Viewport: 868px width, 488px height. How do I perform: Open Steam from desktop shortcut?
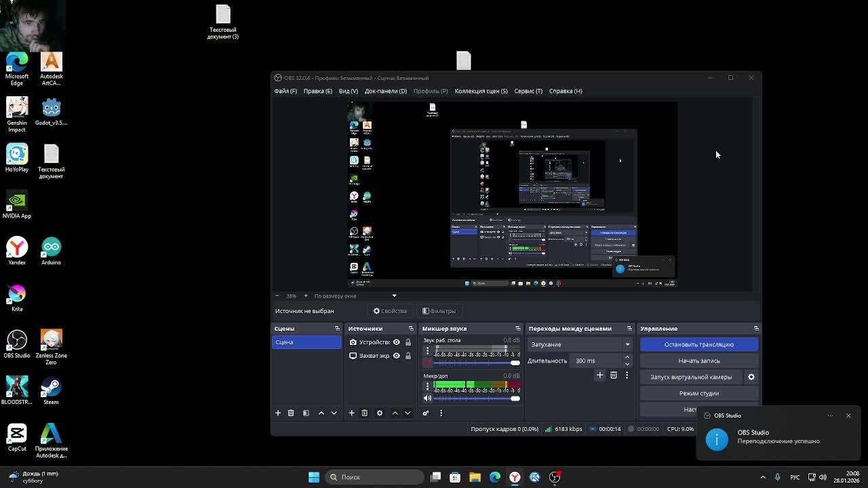tap(51, 391)
